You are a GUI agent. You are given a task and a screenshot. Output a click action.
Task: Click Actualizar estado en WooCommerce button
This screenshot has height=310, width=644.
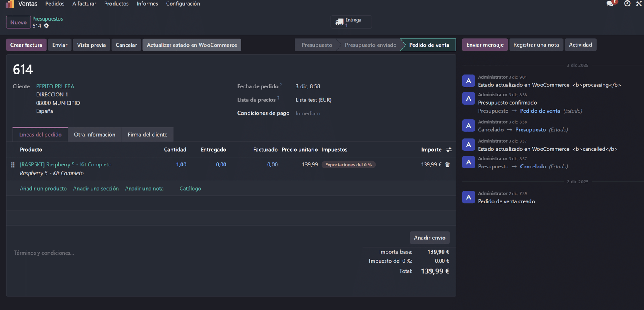[x=192, y=45]
